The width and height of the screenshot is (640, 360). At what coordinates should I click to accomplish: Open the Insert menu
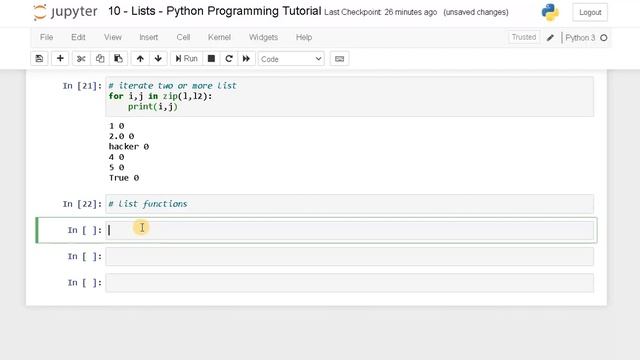(149, 37)
